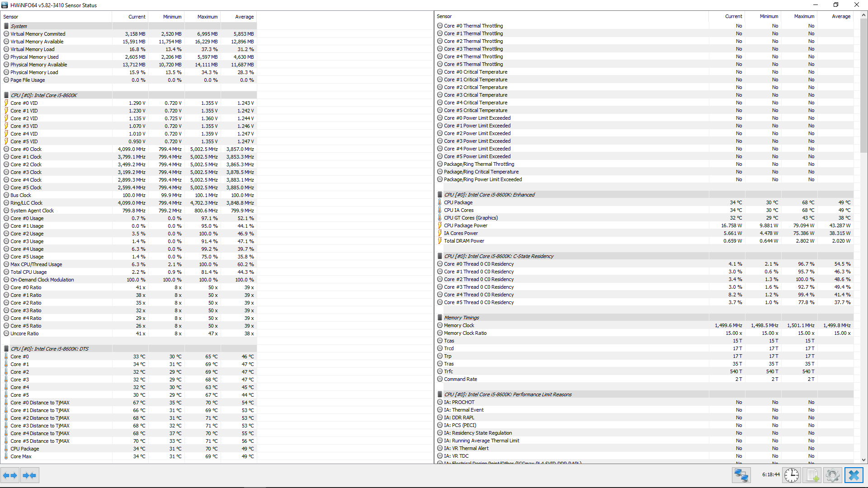
Task: Open the remote network monitoring icon
Action: click(741, 475)
